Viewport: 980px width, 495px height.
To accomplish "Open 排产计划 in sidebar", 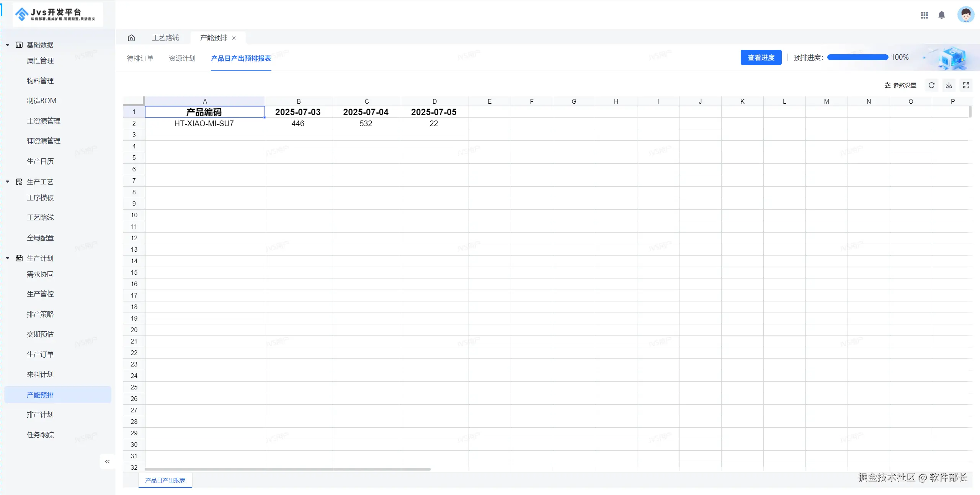I will pyautogui.click(x=40, y=415).
